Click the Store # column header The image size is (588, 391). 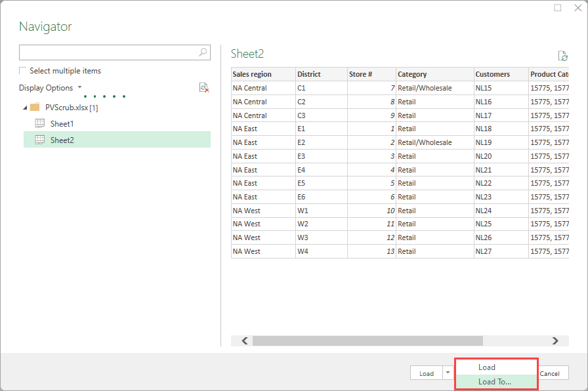(x=371, y=74)
